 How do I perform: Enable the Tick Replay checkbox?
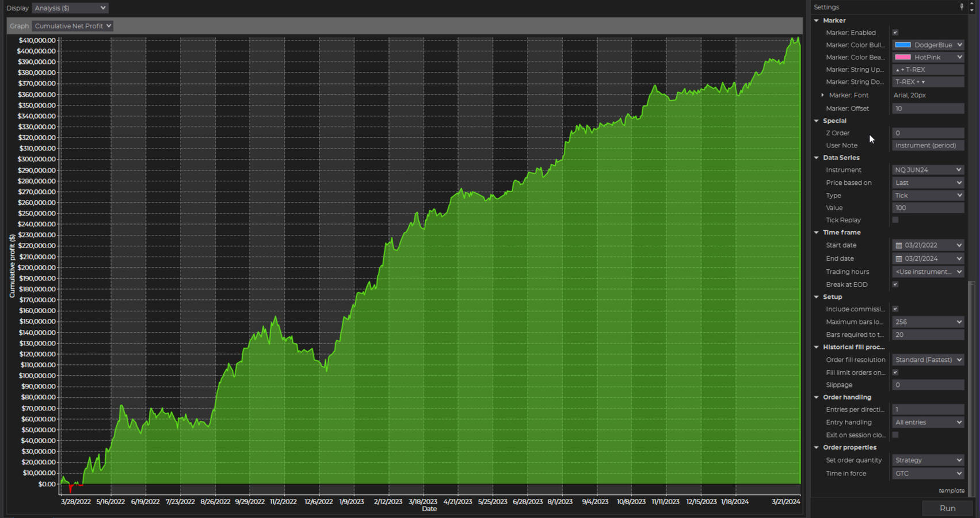pos(895,220)
